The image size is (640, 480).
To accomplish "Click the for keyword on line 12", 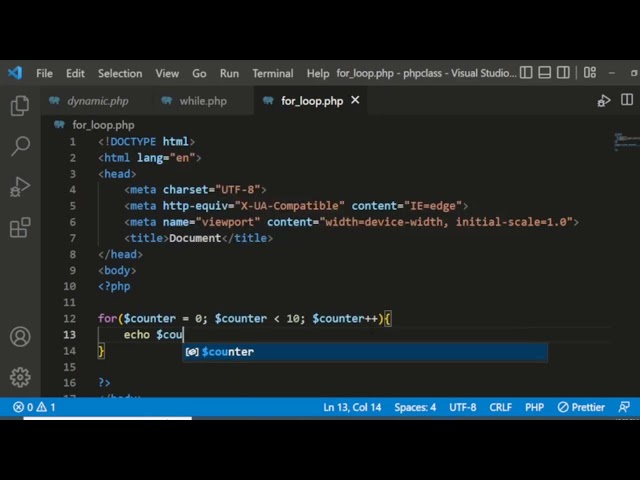I will tap(107, 319).
